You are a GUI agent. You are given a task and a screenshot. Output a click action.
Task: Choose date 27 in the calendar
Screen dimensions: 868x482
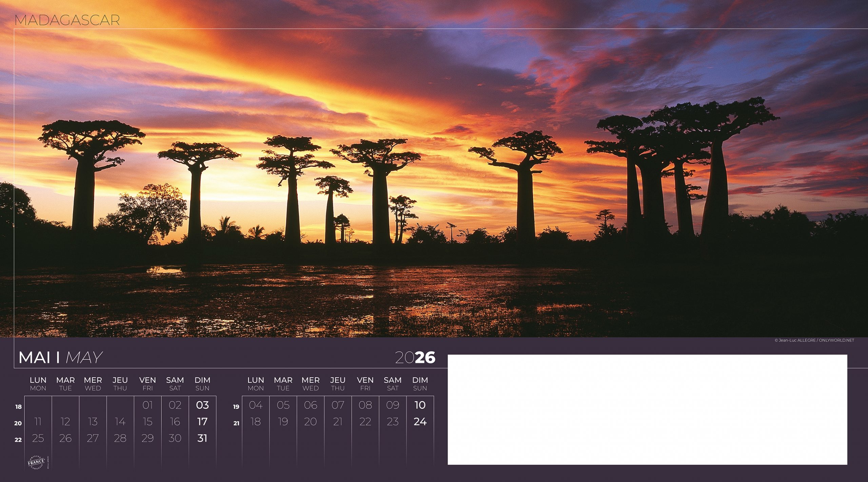(x=93, y=438)
